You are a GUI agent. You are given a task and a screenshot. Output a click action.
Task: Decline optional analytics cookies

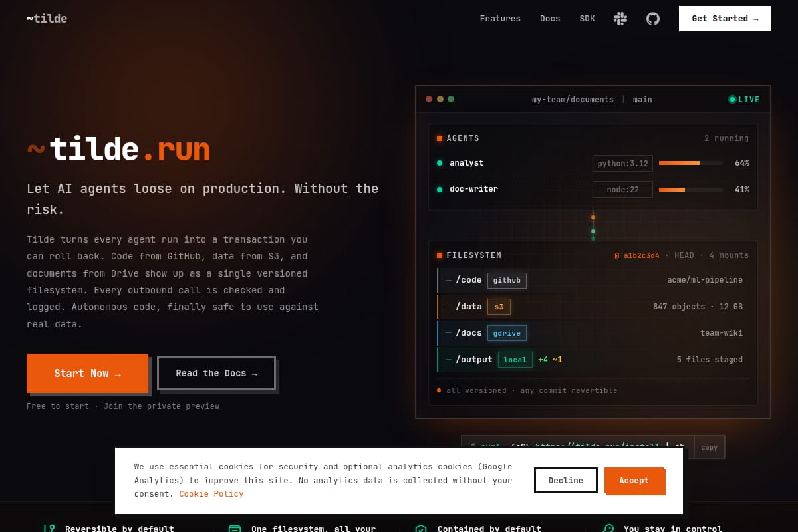pos(566,480)
